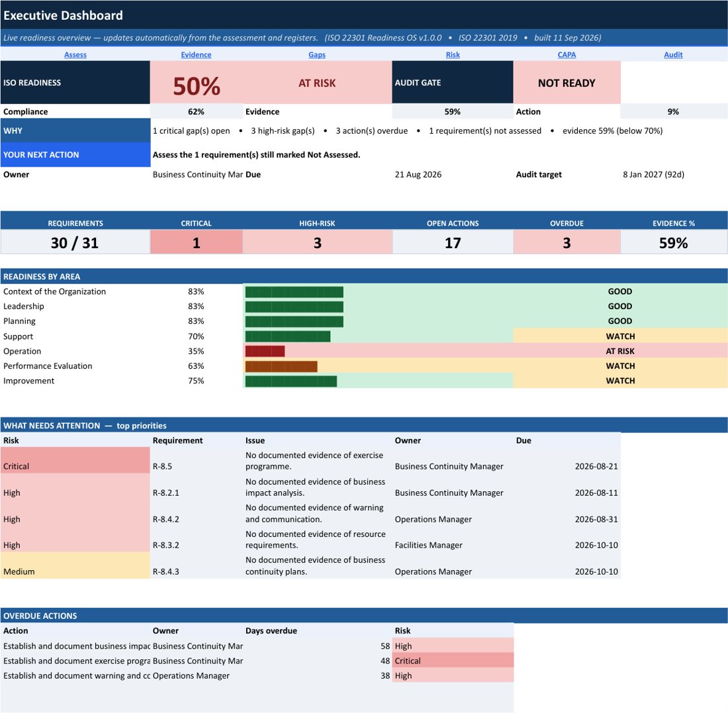Open the Evidence link
The width and height of the screenshot is (728, 713).
196,55
